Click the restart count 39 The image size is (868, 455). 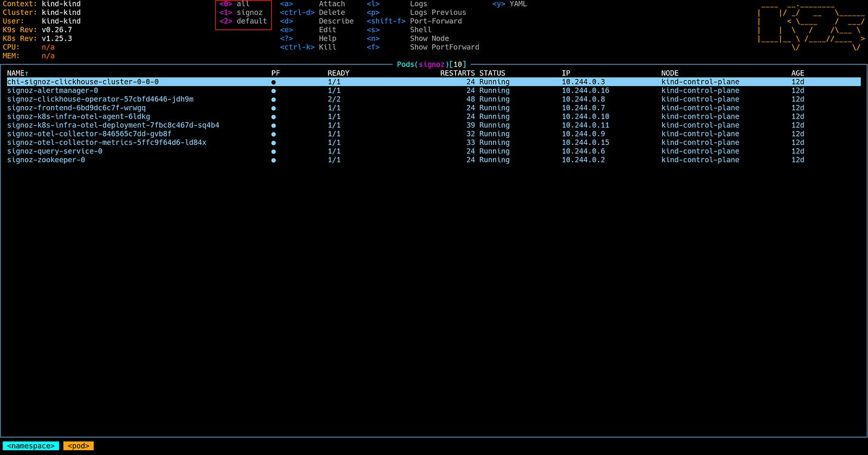470,125
